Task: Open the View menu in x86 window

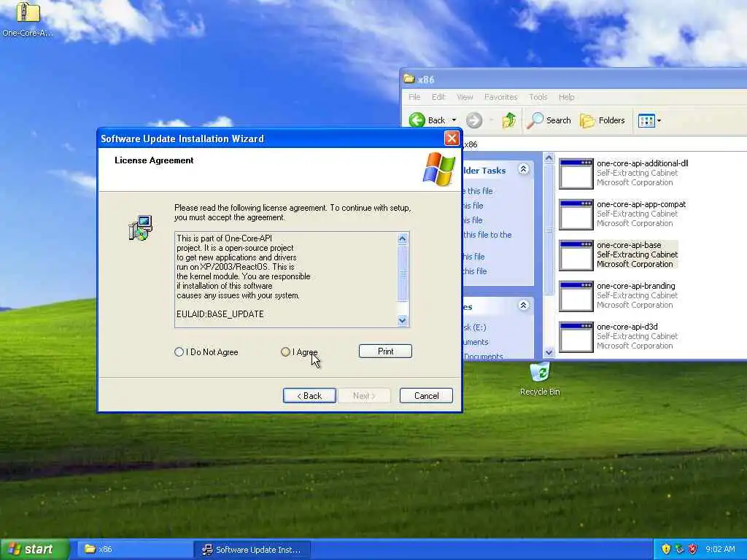Action: click(465, 97)
